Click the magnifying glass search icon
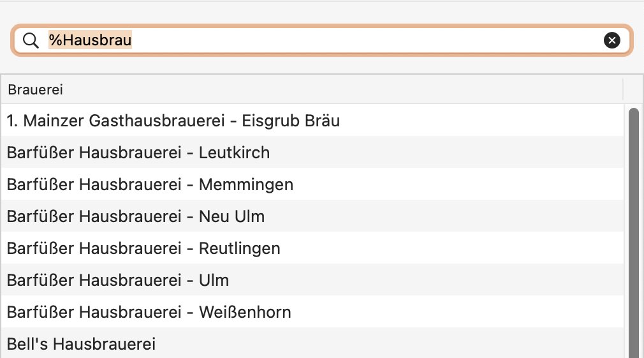This screenshot has height=358, width=644. (x=31, y=40)
